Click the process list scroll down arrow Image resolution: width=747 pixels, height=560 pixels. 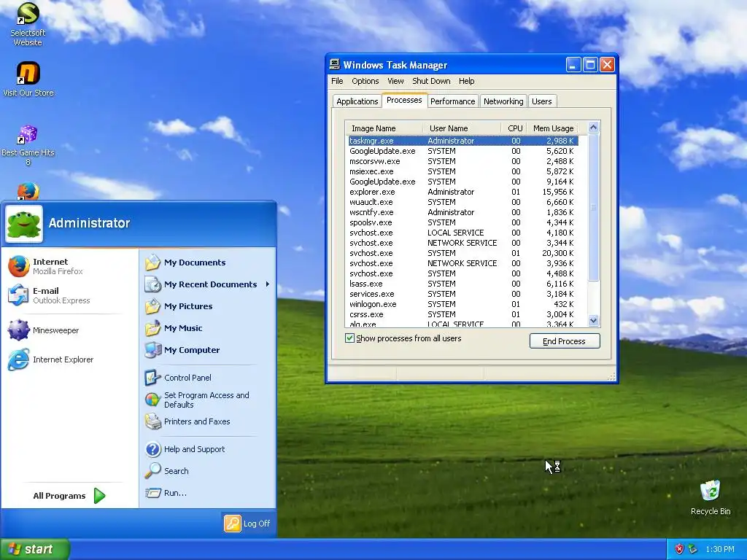tap(593, 321)
